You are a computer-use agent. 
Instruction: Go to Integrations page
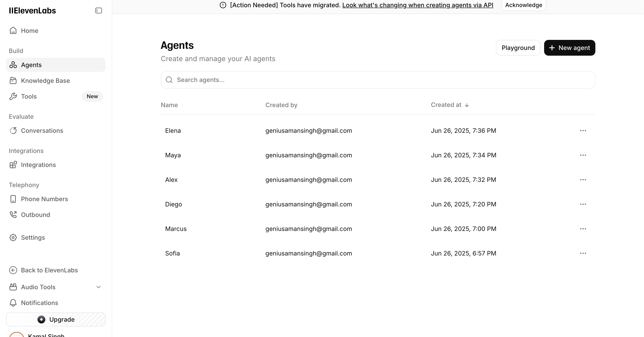[38, 165]
